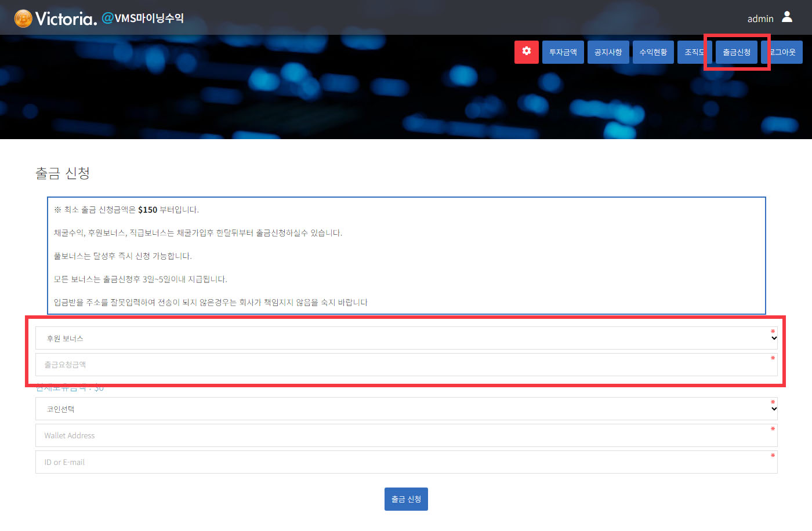Log out using the 로그아웃 button

click(784, 52)
